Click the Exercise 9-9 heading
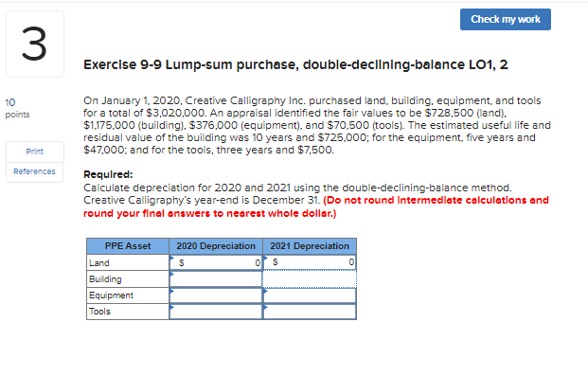588x376 pixels. click(295, 64)
